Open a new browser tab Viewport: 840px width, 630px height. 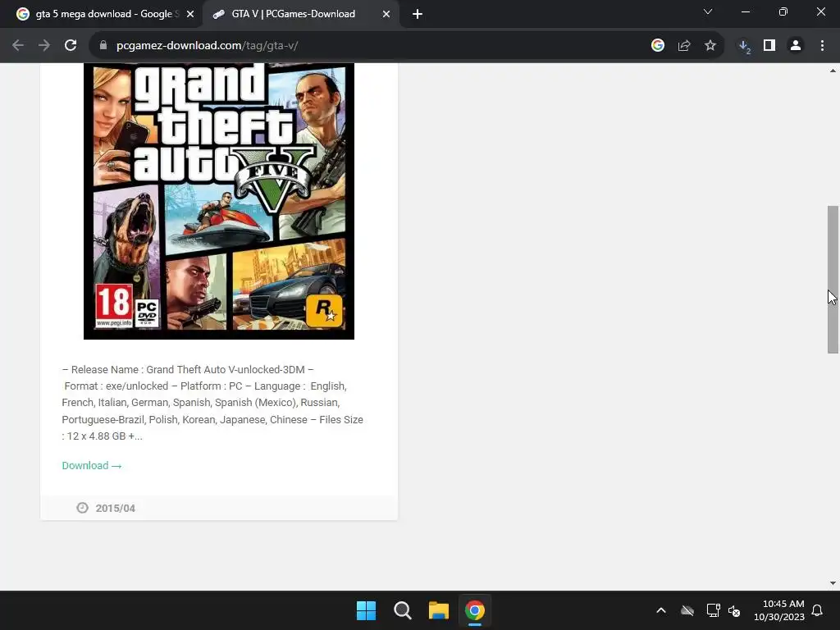click(418, 14)
